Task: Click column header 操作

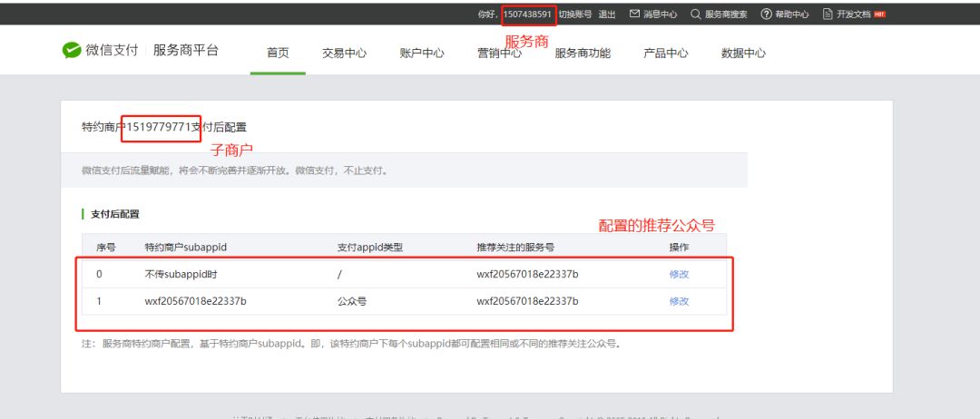Action: pyautogui.click(x=680, y=248)
